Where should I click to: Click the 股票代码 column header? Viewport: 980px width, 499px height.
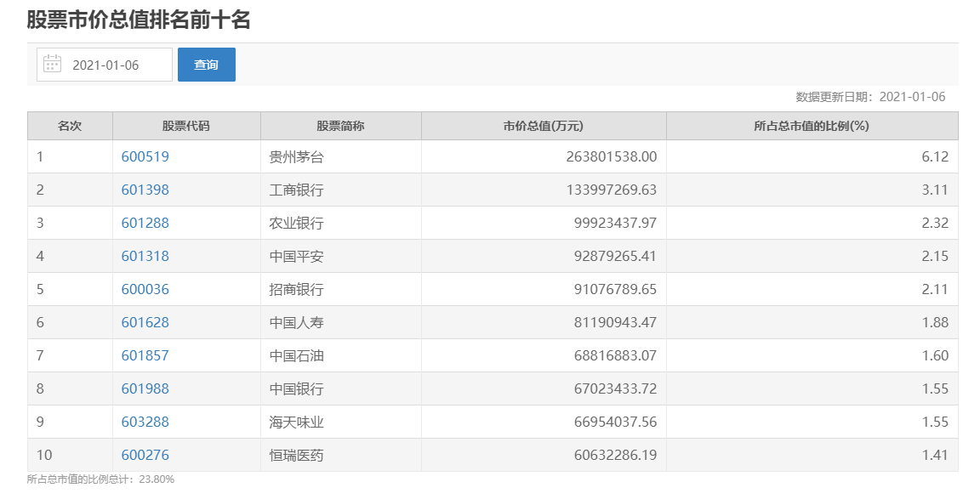[186, 126]
